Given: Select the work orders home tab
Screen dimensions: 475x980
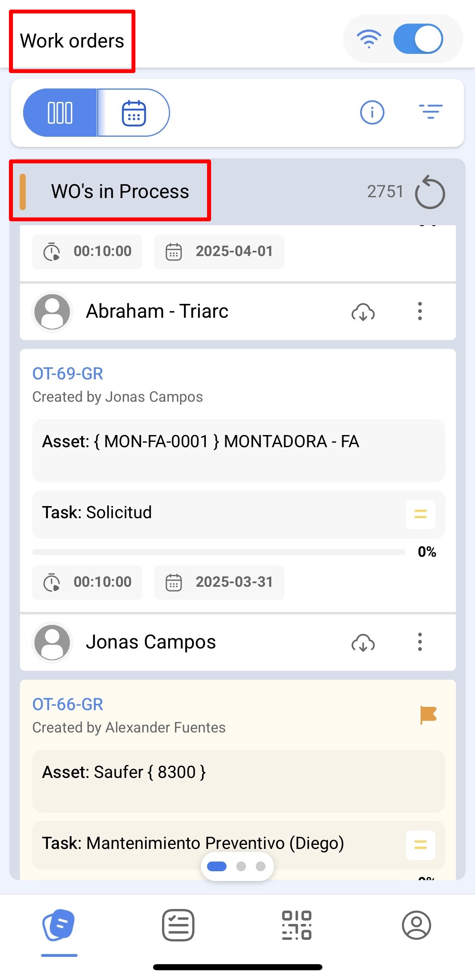Looking at the screenshot, I should [x=59, y=925].
